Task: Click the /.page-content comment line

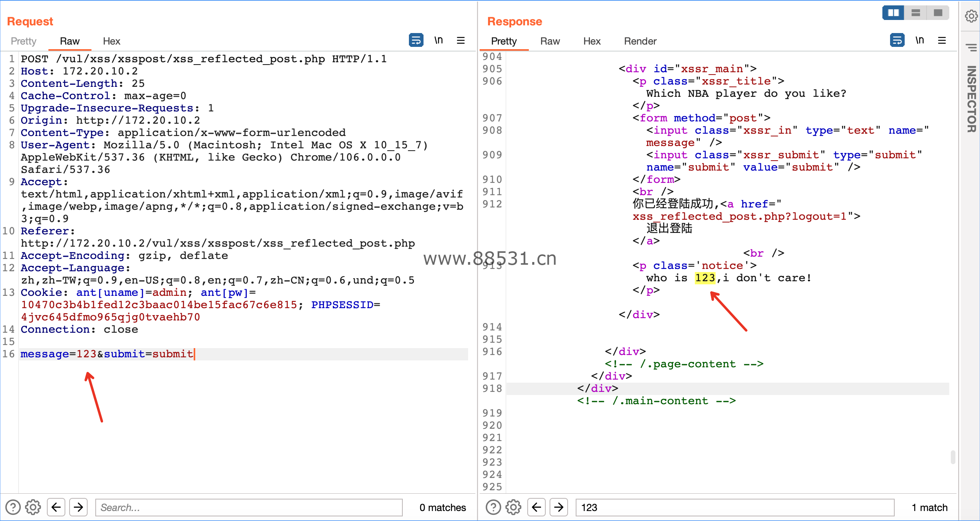Action: (684, 364)
